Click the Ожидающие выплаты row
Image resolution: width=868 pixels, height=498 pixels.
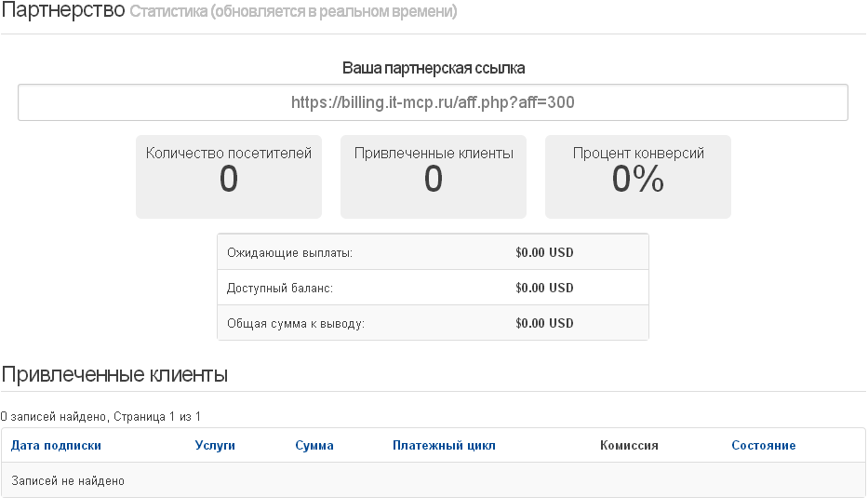click(433, 252)
